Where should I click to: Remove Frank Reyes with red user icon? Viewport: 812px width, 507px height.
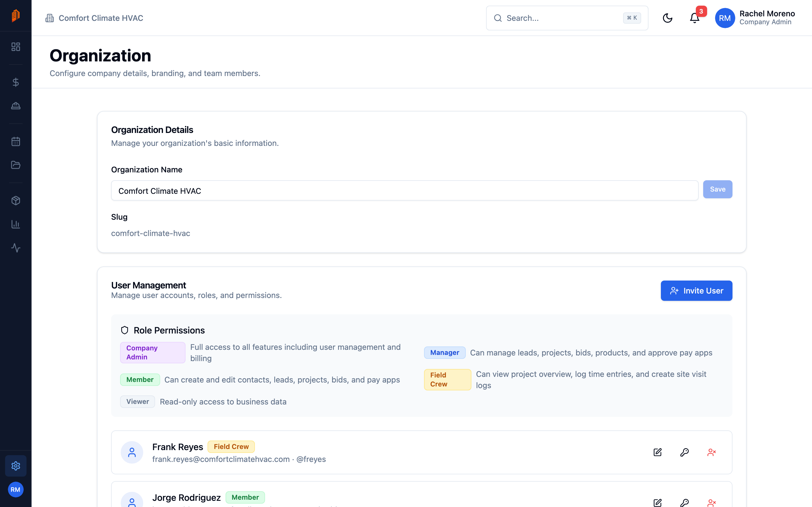tap(711, 452)
